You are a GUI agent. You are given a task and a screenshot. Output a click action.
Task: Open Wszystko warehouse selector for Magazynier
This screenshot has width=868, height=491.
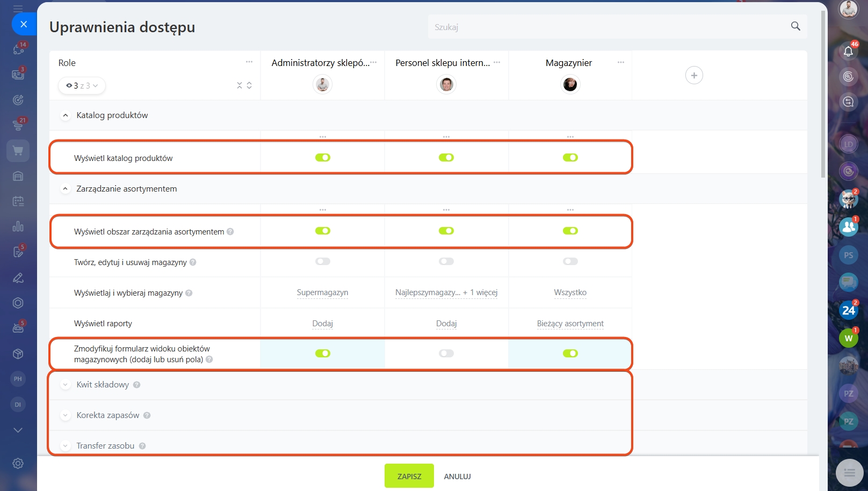coord(570,292)
